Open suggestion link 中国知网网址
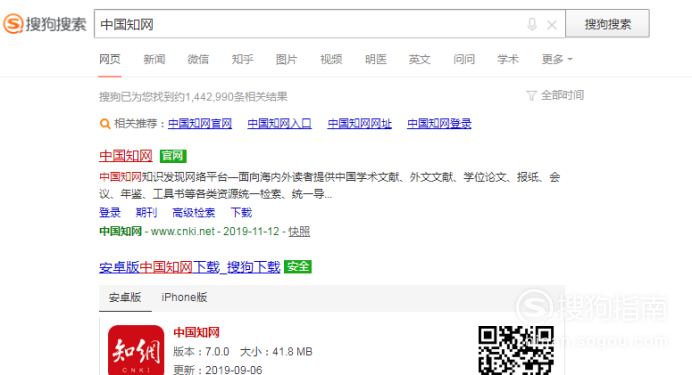The width and height of the screenshot is (692, 375). pos(360,124)
